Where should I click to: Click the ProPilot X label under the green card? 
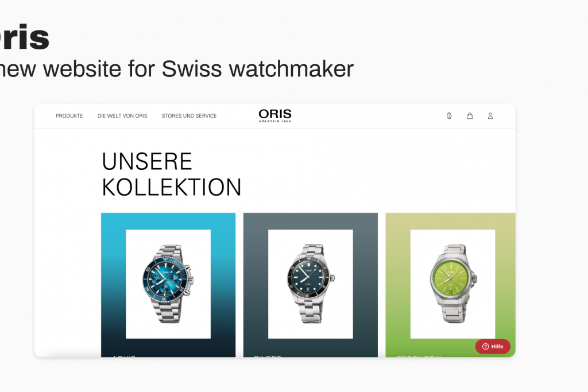419,356
